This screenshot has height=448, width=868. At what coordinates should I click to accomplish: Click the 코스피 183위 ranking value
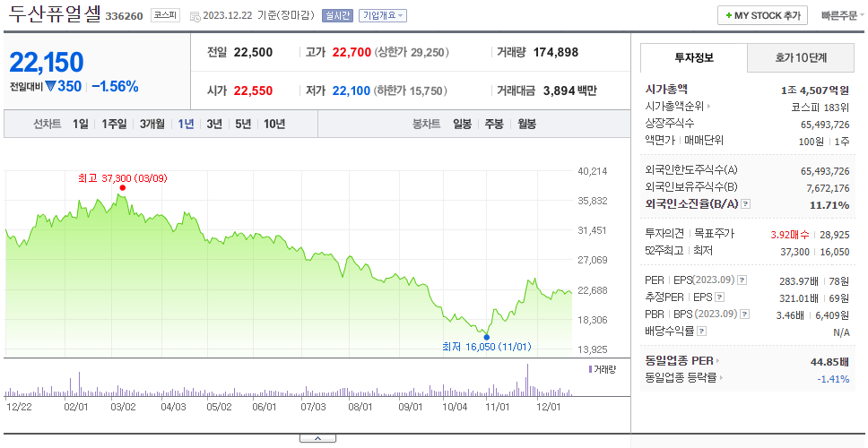coord(821,108)
